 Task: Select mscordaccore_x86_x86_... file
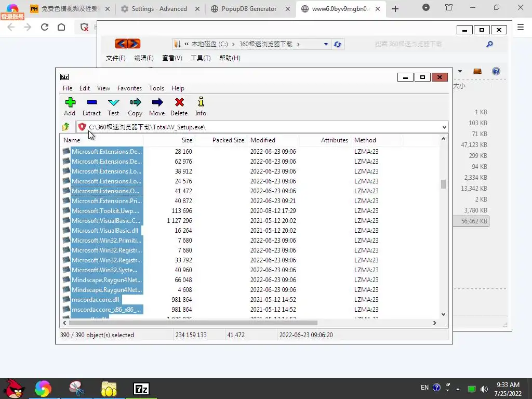click(x=106, y=310)
